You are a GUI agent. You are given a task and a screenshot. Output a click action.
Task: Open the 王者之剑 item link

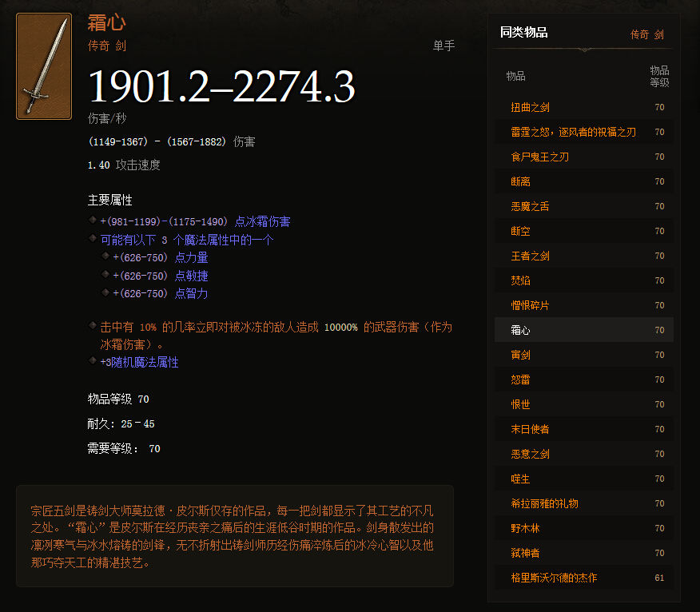[x=530, y=256]
